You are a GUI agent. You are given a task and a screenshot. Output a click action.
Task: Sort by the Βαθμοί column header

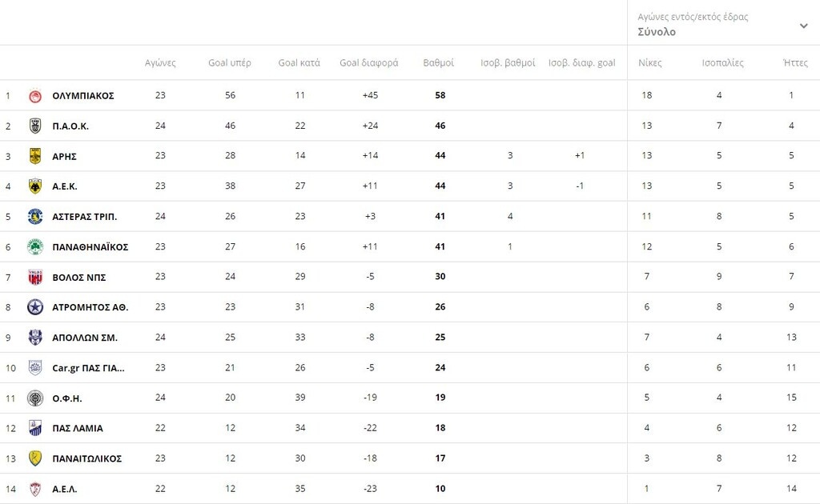pos(438,63)
